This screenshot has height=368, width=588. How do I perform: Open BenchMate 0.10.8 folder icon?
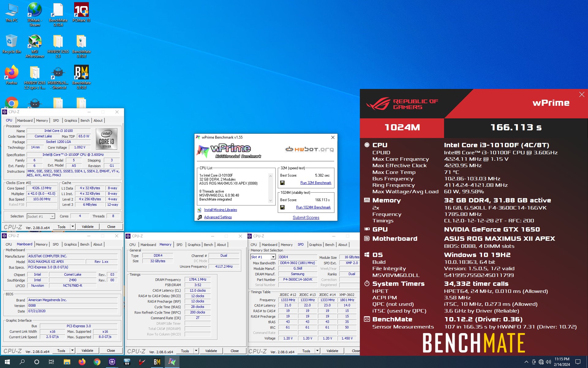coord(81,46)
